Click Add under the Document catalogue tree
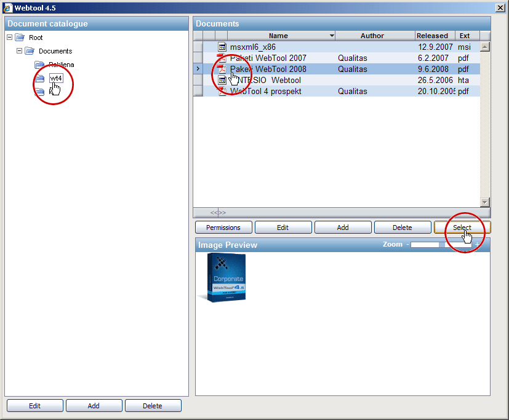 click(x=94, y=406)
